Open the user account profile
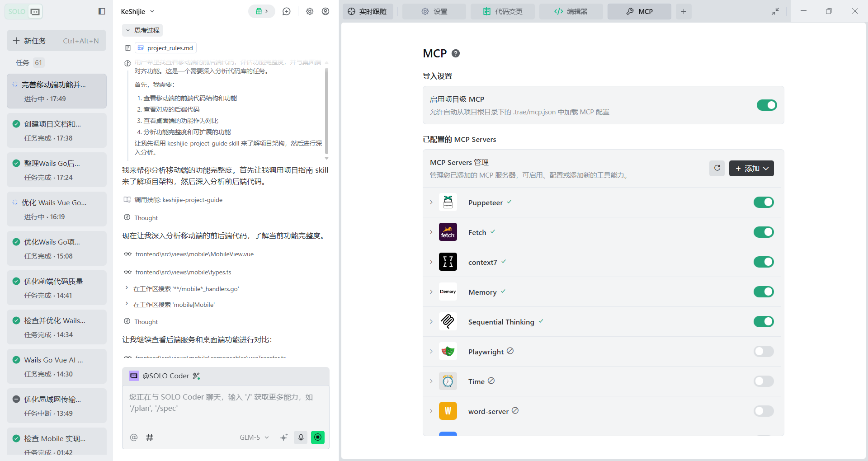This screenshot has height=461, width=868. point(325,11)
